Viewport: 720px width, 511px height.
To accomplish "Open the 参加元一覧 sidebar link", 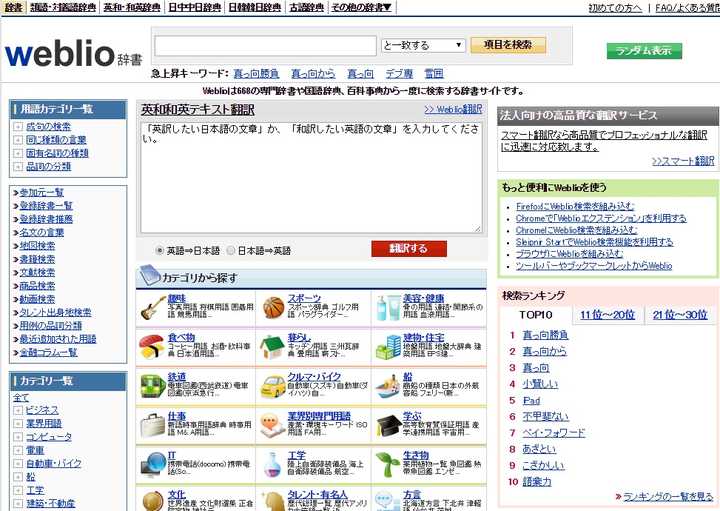I will [x=41, y=192].
